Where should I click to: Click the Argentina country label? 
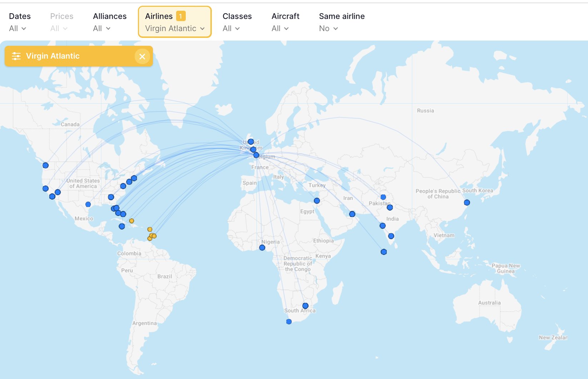pyautogui.click(x=144, y=323)
